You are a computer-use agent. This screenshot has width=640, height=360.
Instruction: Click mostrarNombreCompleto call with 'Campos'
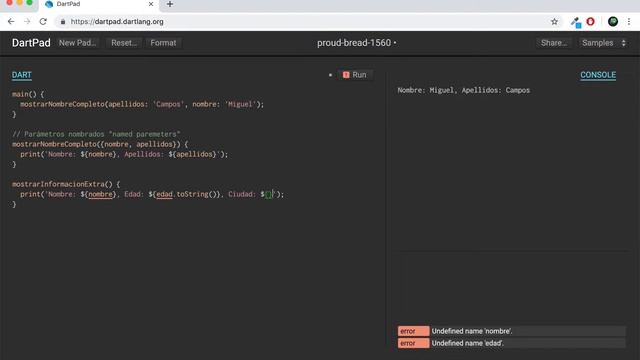tap(142, 104)
